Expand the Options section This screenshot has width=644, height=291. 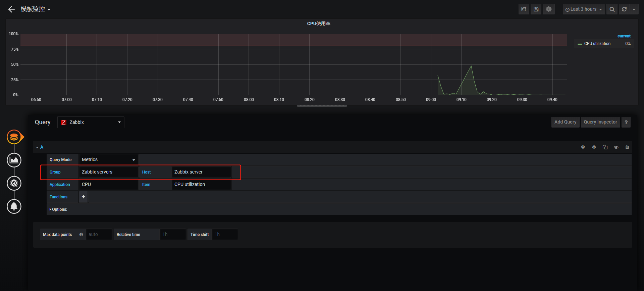click(x=58, y=209)
